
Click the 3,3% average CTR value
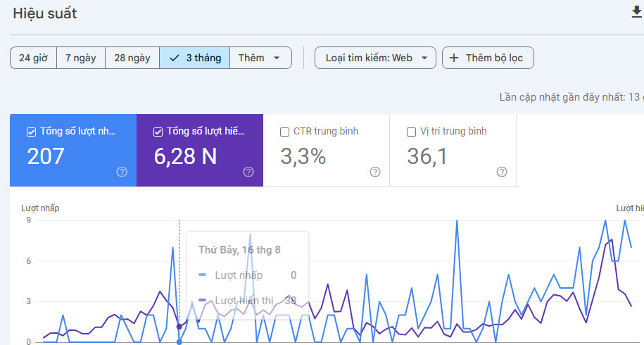(x=303, y=156)
